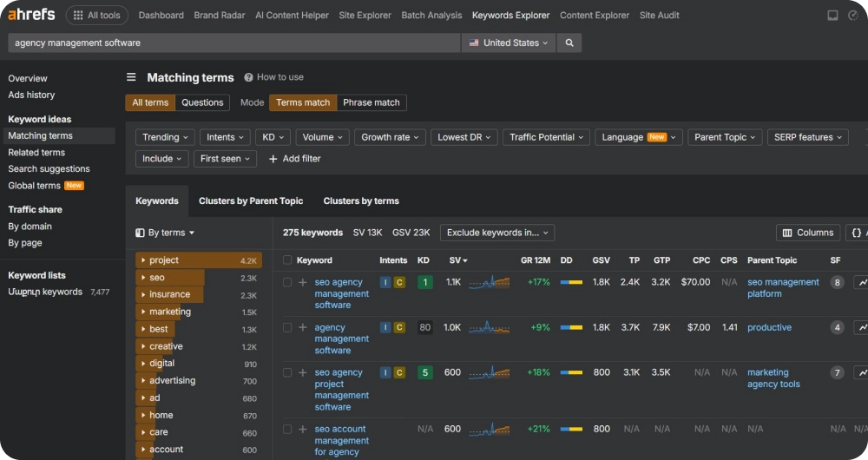Check 'agency management software' row checkbox
This screenshot has width=868, height=460.
pyautogui.click(x=287, y=328)
